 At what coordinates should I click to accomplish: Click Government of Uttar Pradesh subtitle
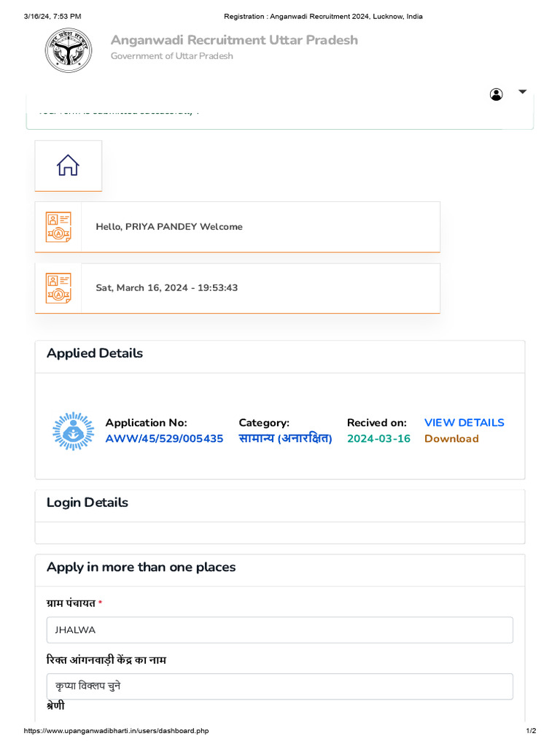(x=172, y=55)
